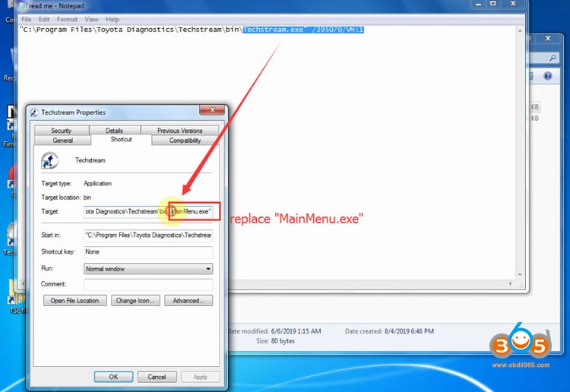This screenshot has width=570, height=392.
Task: Click the Cancel button
Action: coord(157,377)
